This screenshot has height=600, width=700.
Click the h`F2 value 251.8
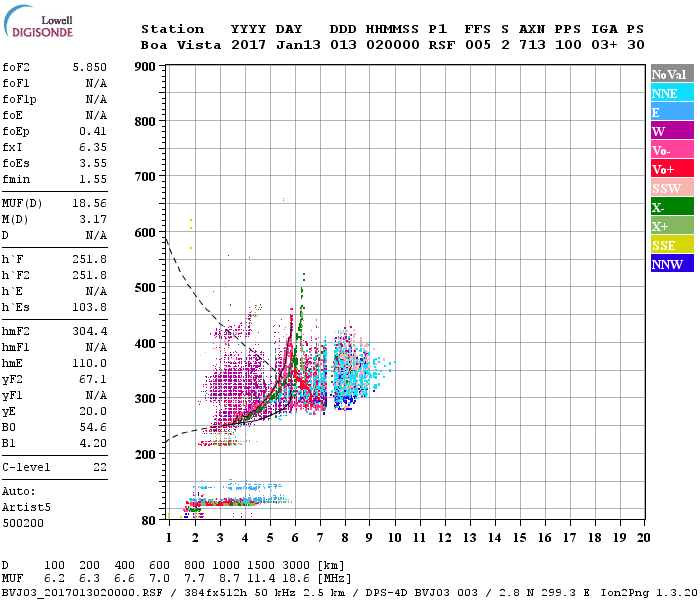point(90,275)
